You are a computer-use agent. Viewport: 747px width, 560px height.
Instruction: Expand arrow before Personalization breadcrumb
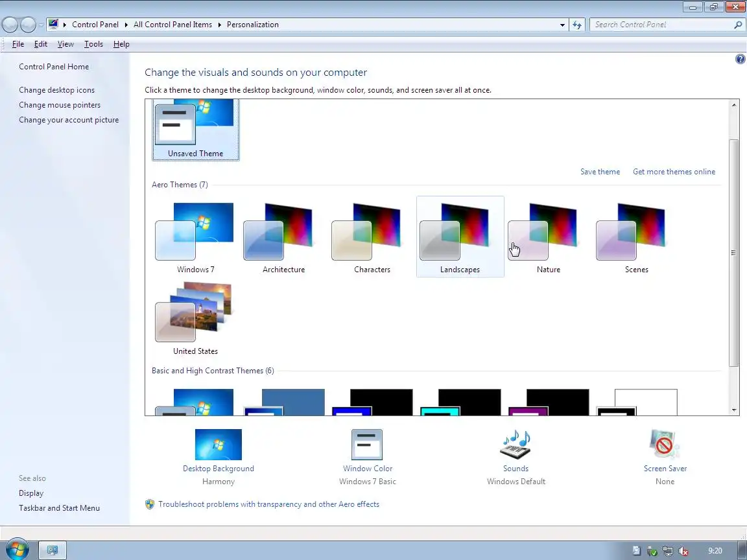pyautogui.click(x=220, y=25)
